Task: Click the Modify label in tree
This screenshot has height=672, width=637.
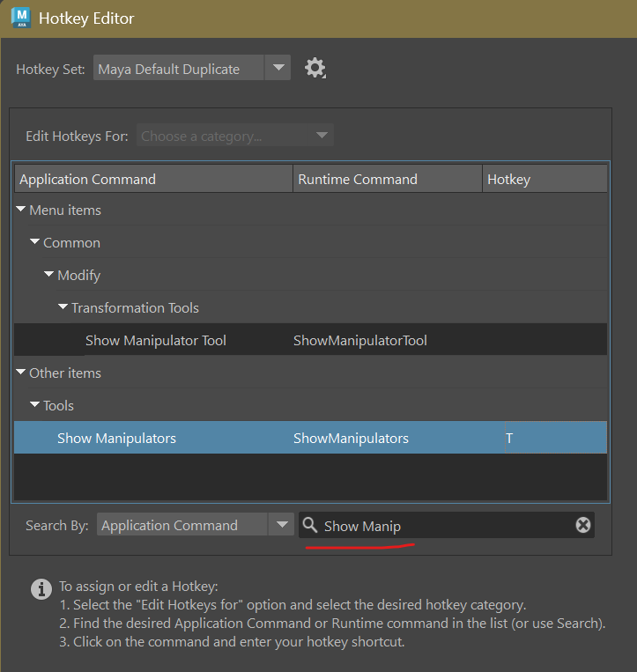Action: 79,276
